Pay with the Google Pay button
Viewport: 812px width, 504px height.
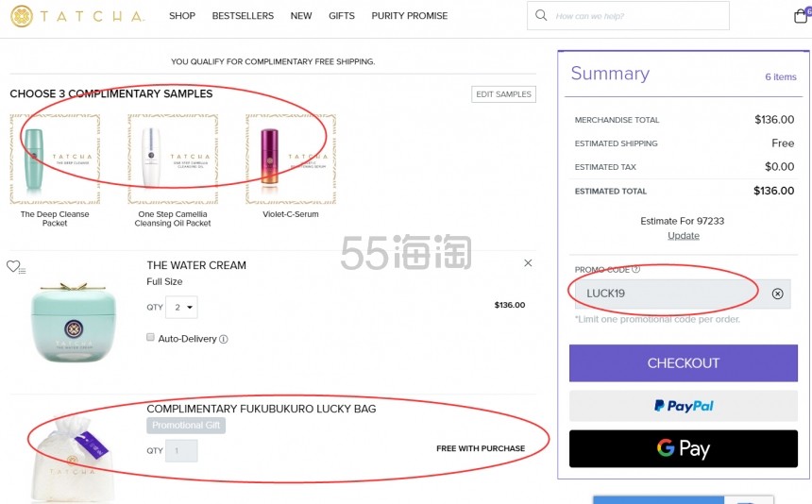click(683, 448)
